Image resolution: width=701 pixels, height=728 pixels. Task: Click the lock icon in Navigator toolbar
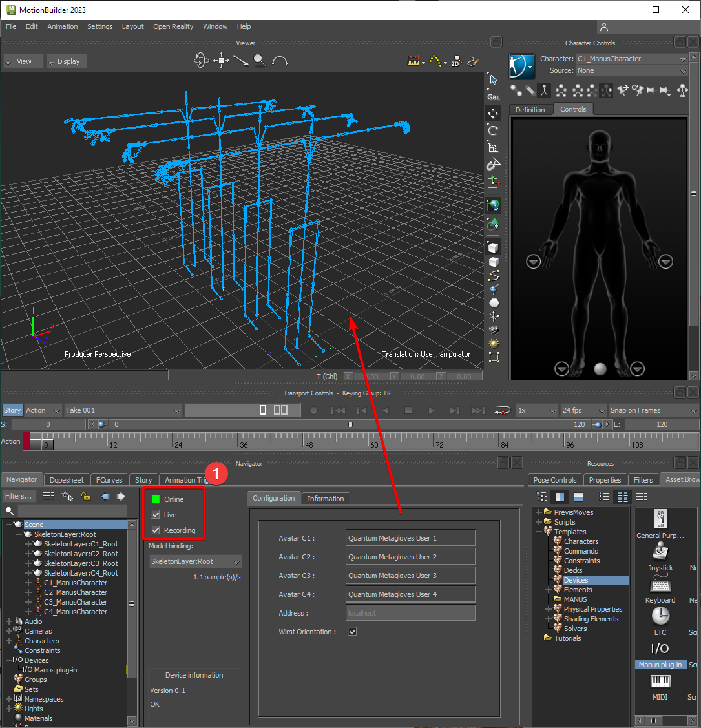85,496
